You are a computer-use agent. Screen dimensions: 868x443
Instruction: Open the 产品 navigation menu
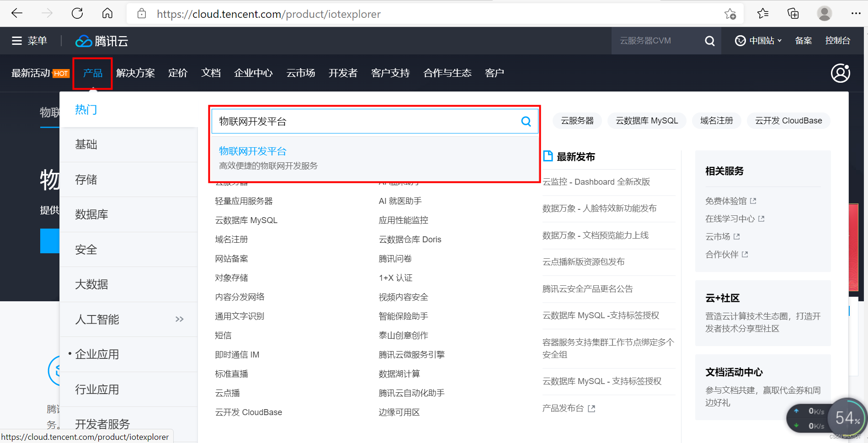[x=93, y=73]
